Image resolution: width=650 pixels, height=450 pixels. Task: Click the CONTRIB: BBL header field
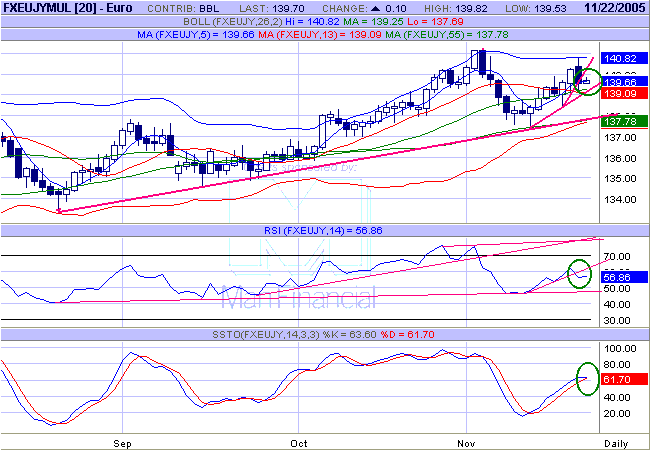(184, 9)
